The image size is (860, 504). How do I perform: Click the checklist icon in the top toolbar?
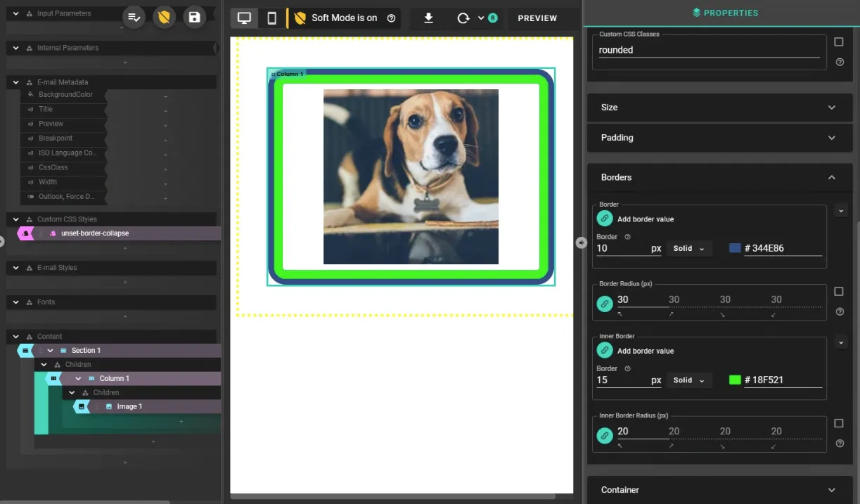134,18
